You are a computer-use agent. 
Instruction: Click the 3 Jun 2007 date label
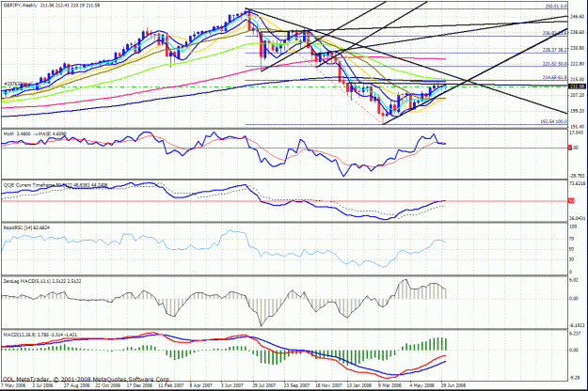(233, 385)
